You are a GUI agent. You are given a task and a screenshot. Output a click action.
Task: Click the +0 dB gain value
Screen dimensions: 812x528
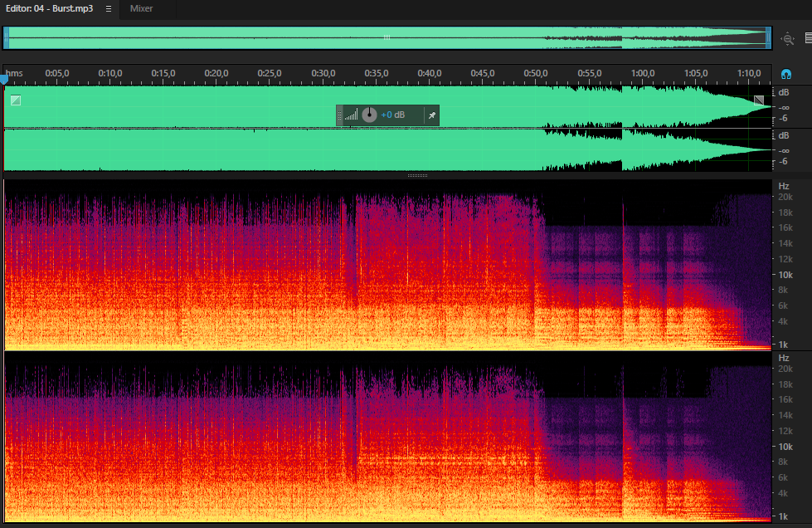click(392, 115)
